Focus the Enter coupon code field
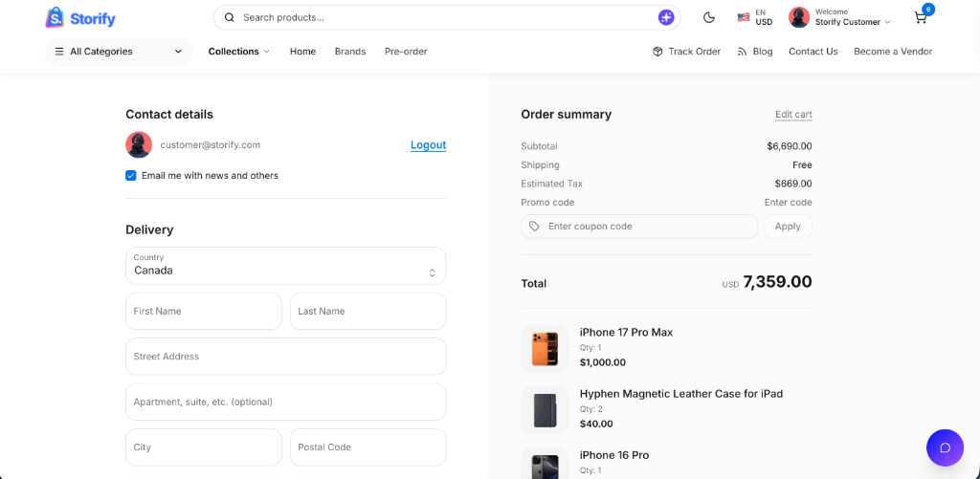980x479 pixels. tap(638, 226)
